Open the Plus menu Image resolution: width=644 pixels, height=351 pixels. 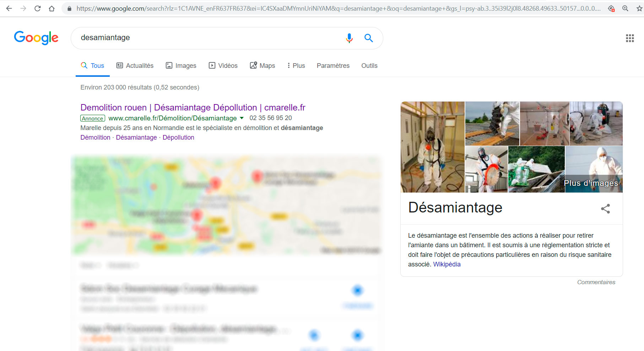296,66
